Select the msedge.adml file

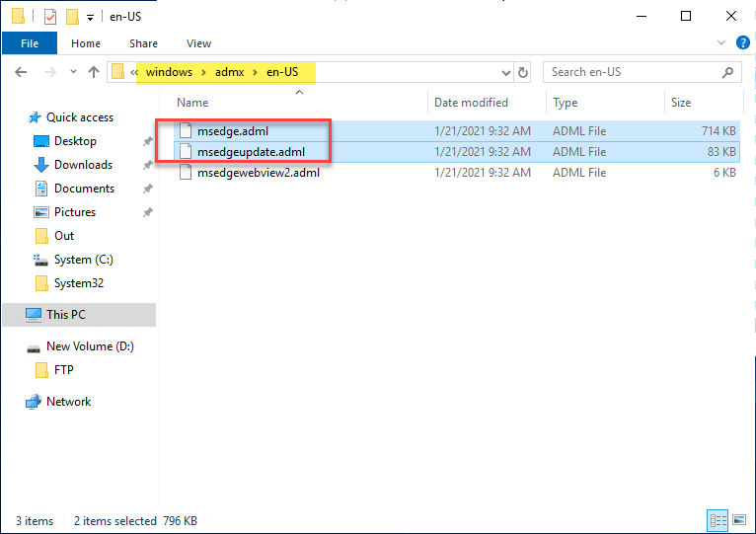(x=457, y=130)
